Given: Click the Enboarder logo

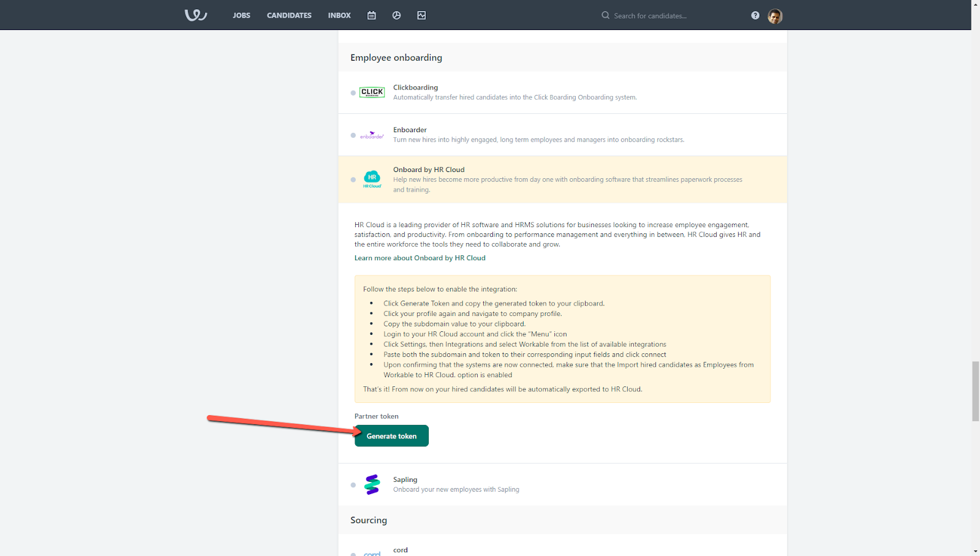Looking at the screenshot, I should click(x=372, y=135).
